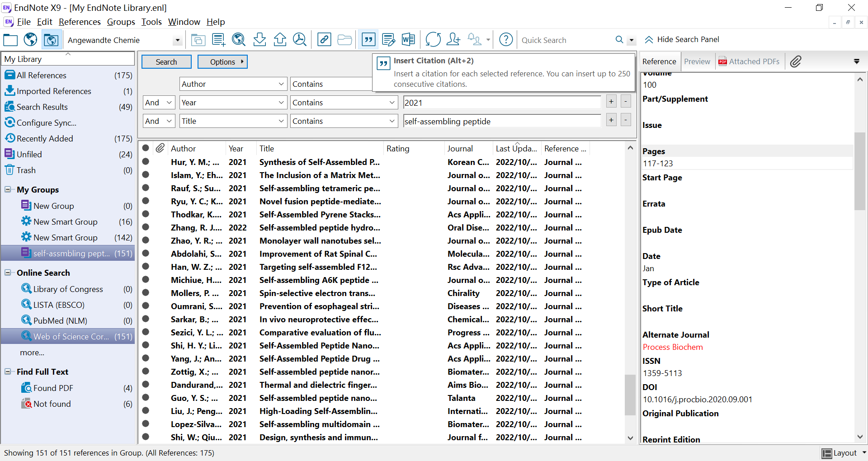Open the Author search field dropdown

[281, 84]
